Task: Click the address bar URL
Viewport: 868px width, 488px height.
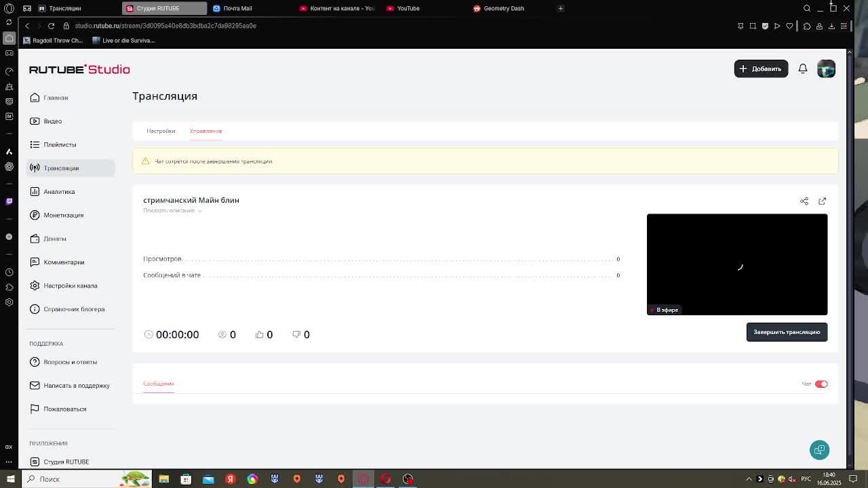Action: point(165,26)
